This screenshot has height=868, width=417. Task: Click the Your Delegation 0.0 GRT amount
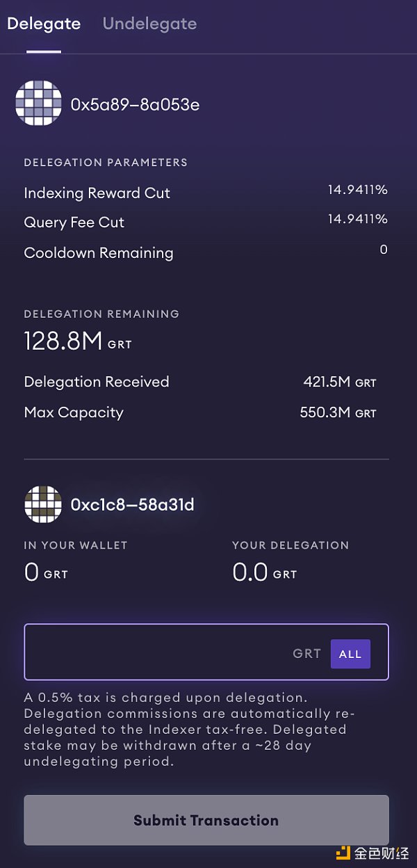coord(265,573)
